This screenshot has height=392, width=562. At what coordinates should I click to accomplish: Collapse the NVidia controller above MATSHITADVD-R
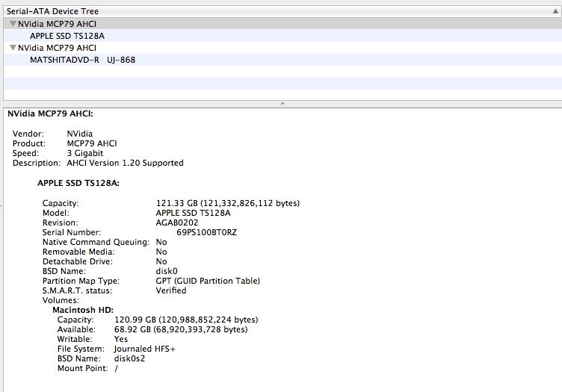click(x=13, y=48)
